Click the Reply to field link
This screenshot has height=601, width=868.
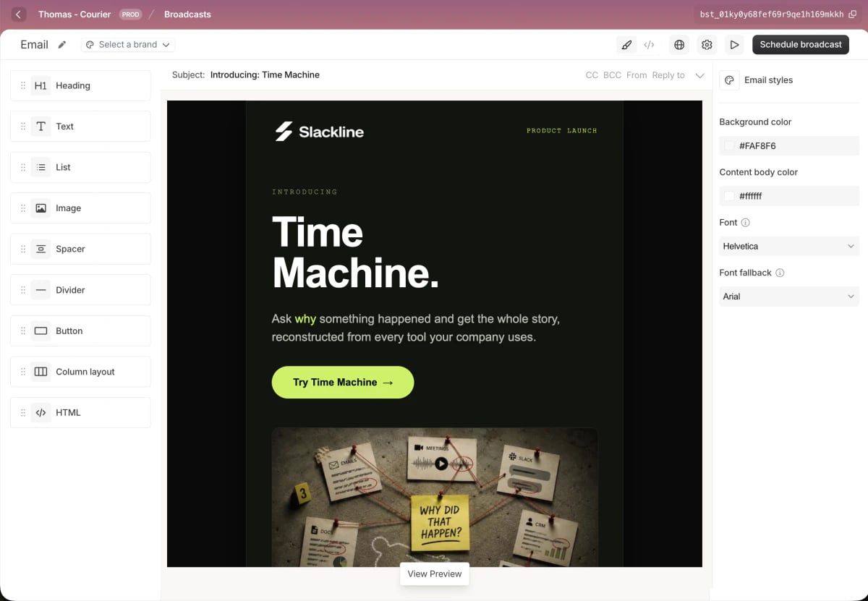pyautogui.click(x=668, y=75)
